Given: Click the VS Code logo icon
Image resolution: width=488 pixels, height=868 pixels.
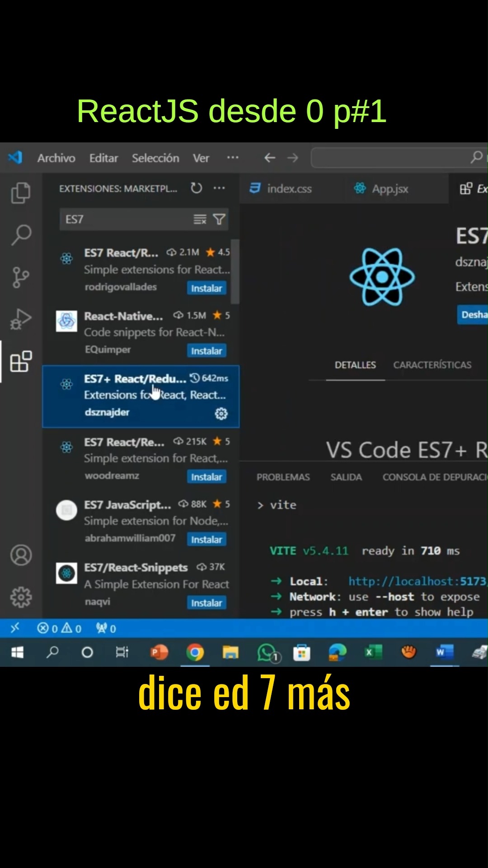Looking at the screenshot, I should [15, 157].
